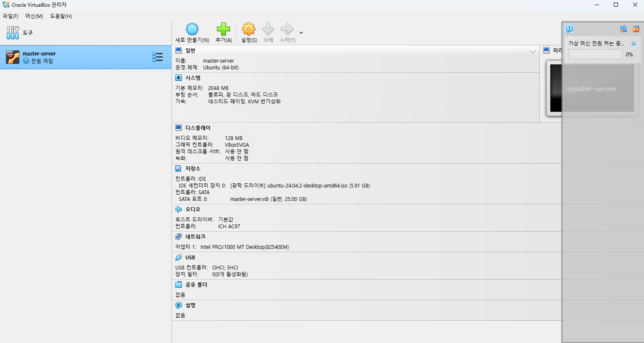Click the master-server.vdi disk entry

coord(269,199)
